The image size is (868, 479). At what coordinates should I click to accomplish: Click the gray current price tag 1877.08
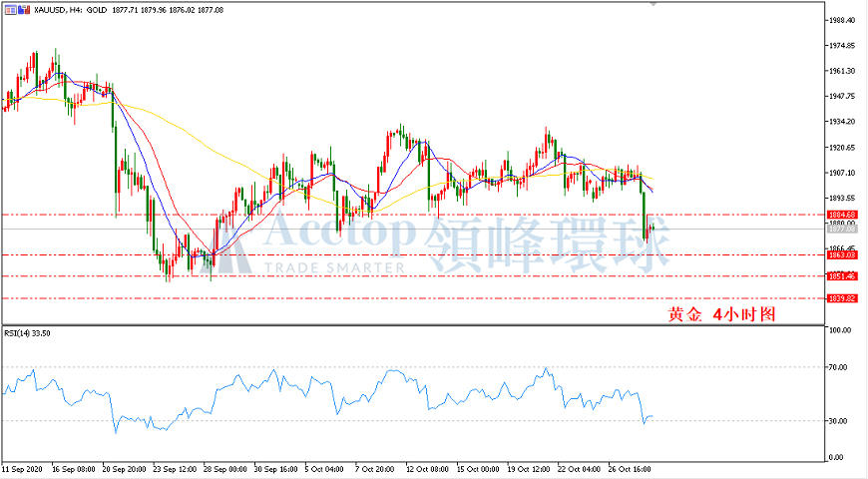coord(842,229)
